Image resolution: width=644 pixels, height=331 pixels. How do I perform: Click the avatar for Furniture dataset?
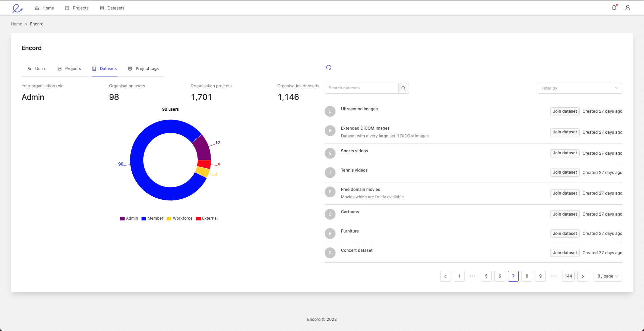pos(330,234)
